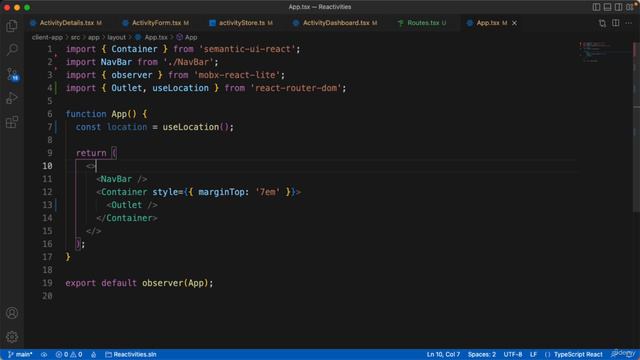Change LF end of line sequence
The width and height of the screenshot is (640, 360).
click(533, 354)
